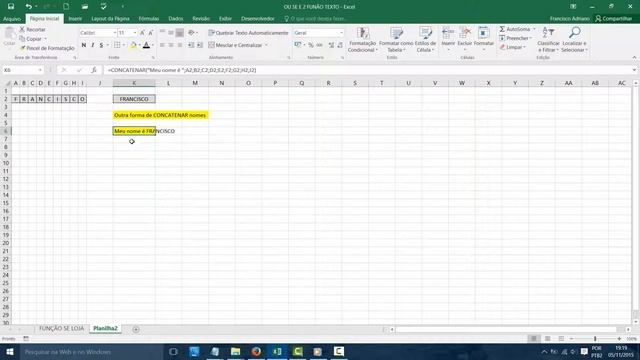640x360 pixels.
Task: Open Firefox from the taskbar
Action: coord(256,351)
